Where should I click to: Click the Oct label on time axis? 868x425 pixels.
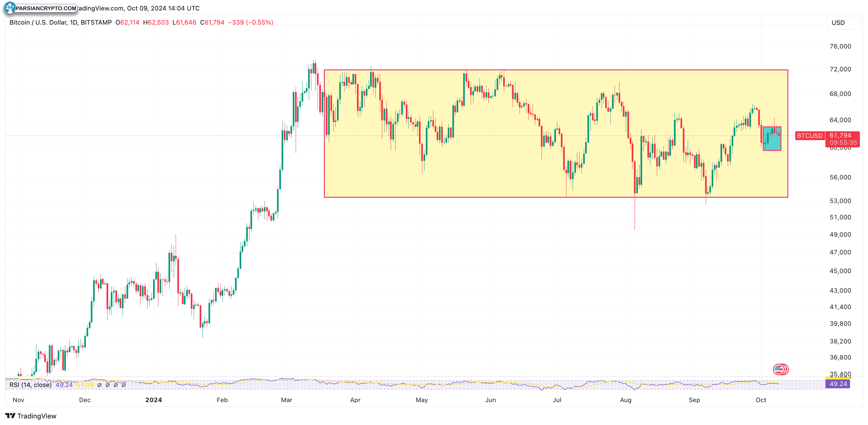click(761, 400)
